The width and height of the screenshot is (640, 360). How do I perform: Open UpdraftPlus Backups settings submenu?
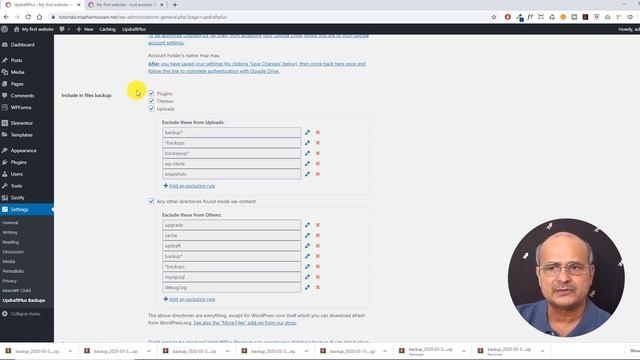[x=24, y=300]
